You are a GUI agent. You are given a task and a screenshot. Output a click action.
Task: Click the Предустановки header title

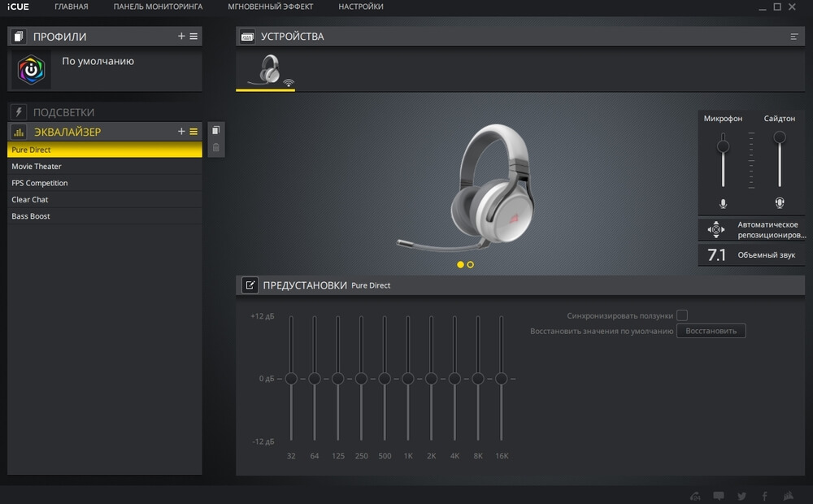pos(305,285)
